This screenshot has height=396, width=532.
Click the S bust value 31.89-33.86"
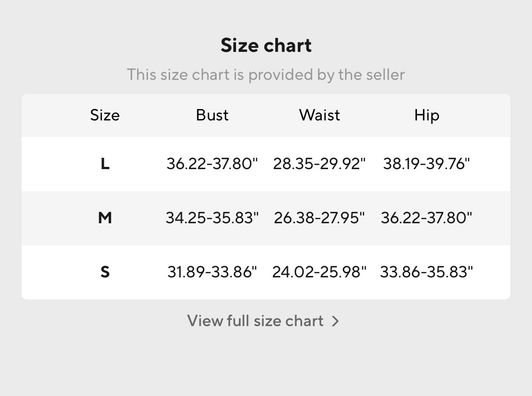212,272
